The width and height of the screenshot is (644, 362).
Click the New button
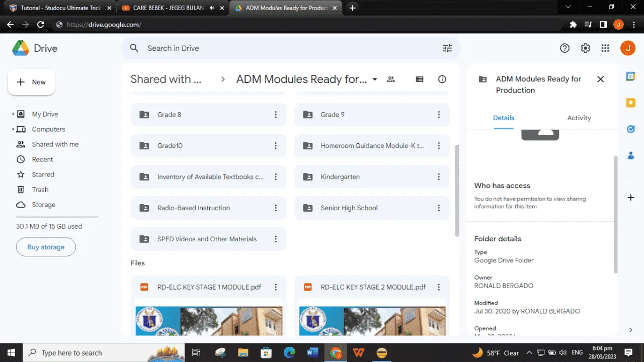pos(31,82)
